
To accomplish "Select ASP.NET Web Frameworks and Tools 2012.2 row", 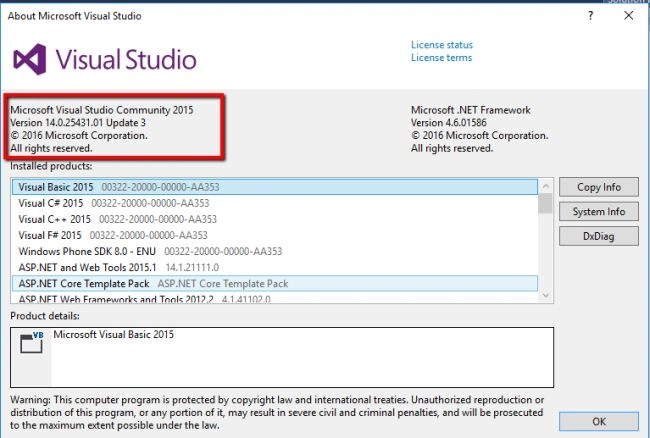I will 275,298.
